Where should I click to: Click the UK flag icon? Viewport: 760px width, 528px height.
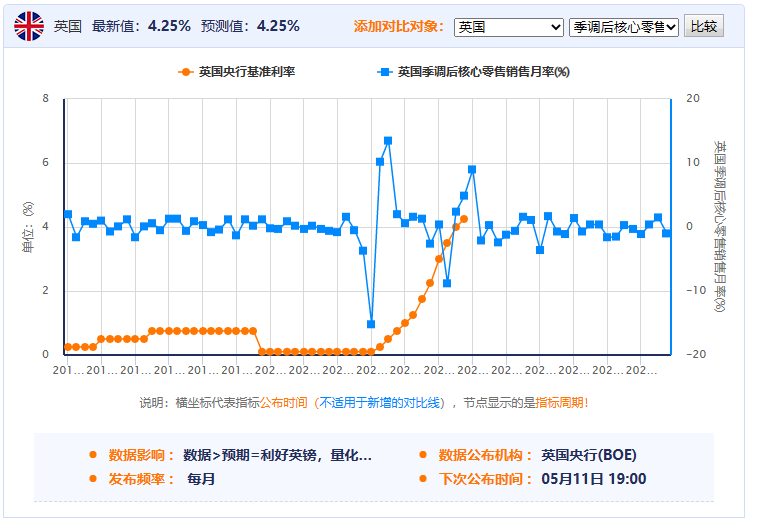[x=29, y=26]
